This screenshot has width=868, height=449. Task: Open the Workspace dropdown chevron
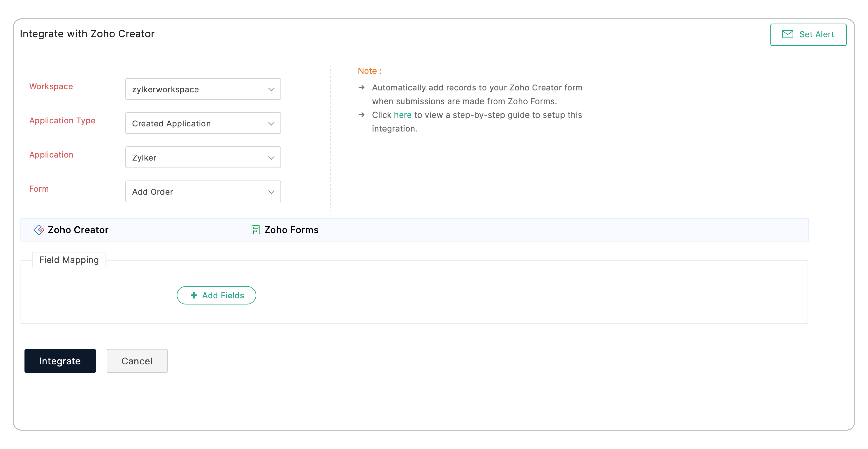coord(271,89)
